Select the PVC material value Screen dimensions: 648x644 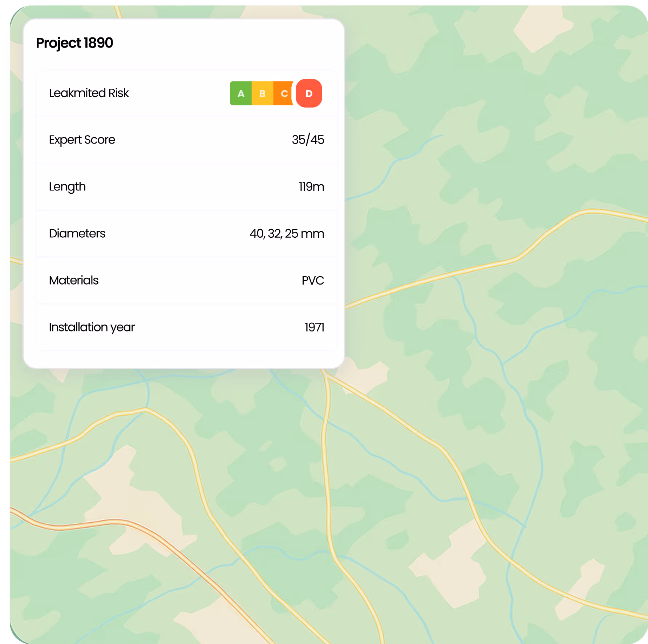point(313,281)
